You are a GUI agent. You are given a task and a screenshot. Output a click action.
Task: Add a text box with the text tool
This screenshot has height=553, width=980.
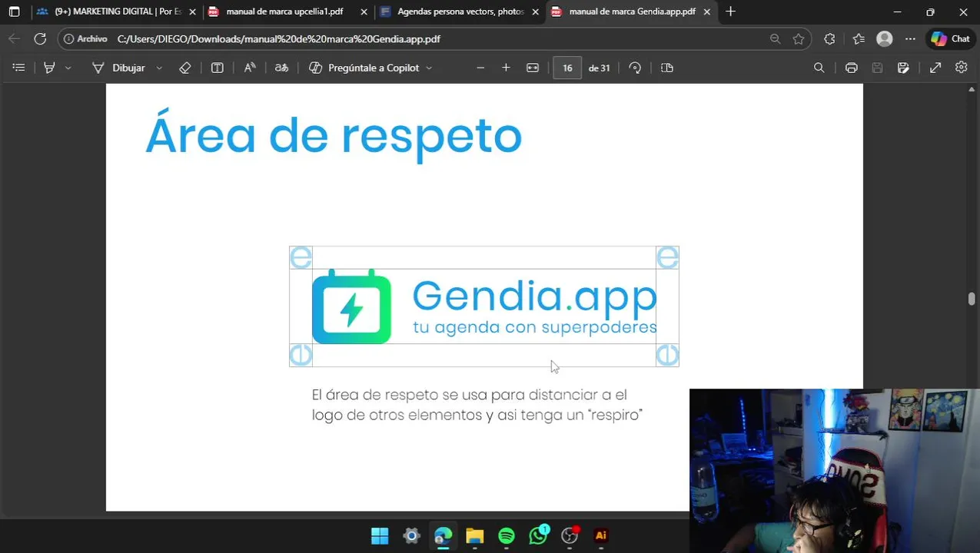click(218, 68)
